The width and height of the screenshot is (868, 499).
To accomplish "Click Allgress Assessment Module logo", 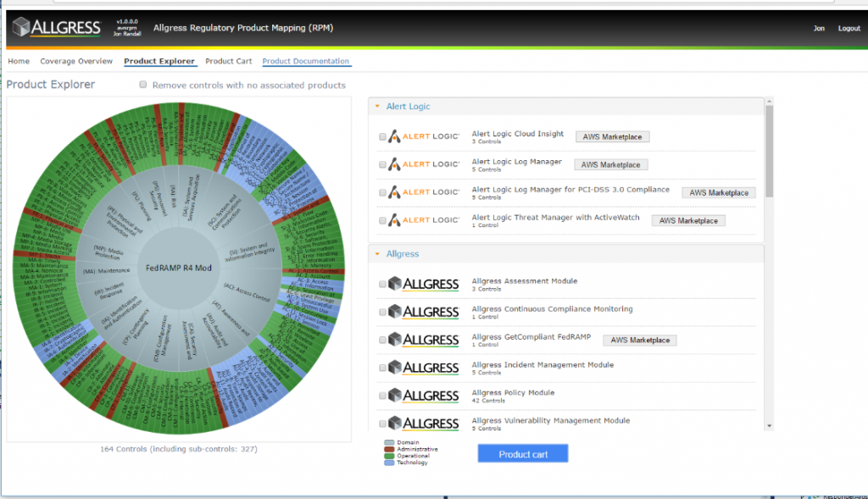I will pos(424,284).
